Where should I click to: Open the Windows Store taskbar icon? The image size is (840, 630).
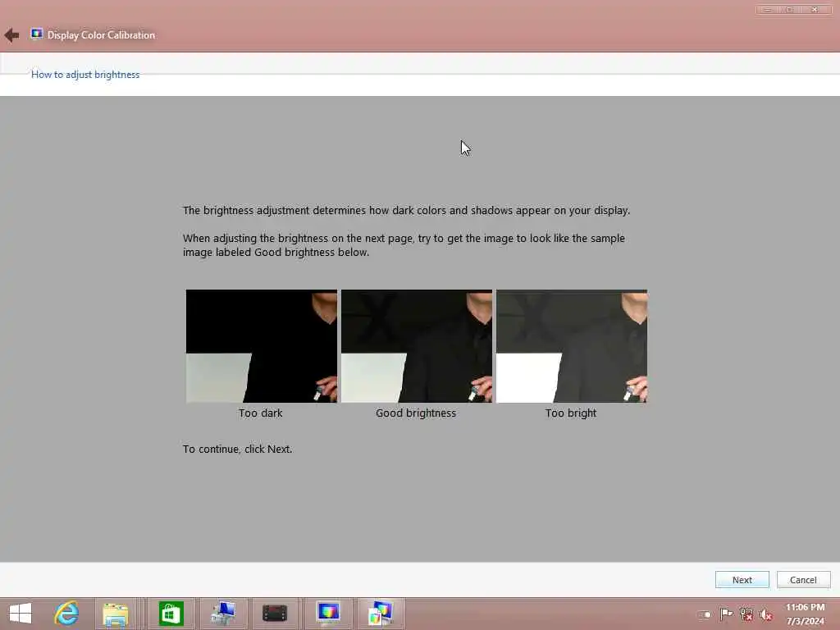[171, 614]
